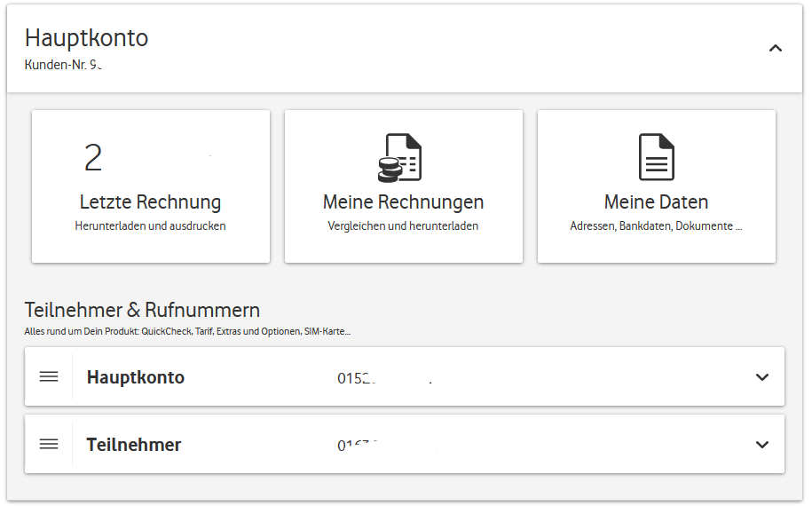
Task: Open the Meine Rechnungen title
Action: pos(403,202)
